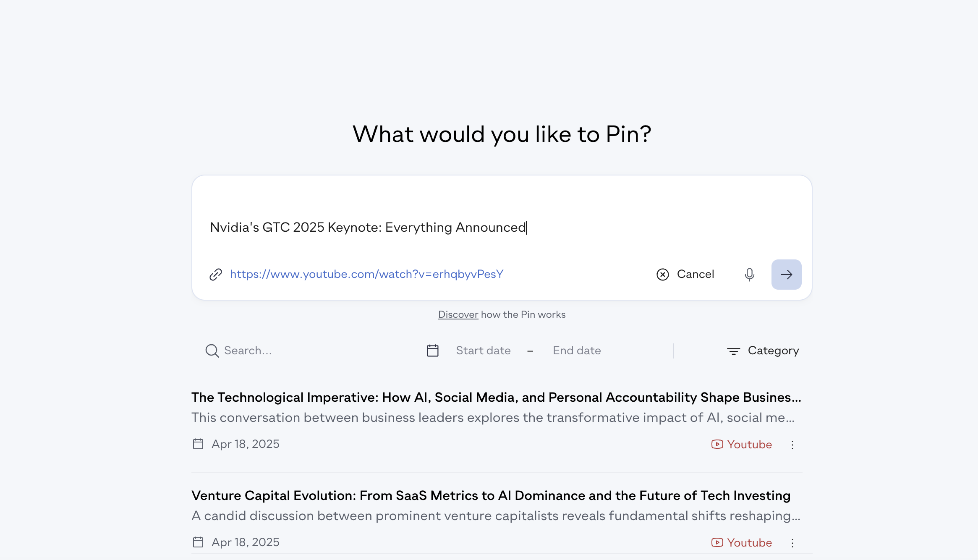Click the microphone voice input icon
Image resolution: width=978 pixels, height=560 pixels.
click(749, 275)
